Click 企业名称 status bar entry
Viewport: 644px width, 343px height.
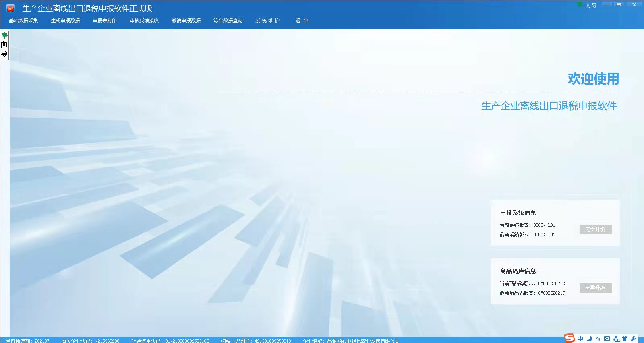tap(351, 341)
